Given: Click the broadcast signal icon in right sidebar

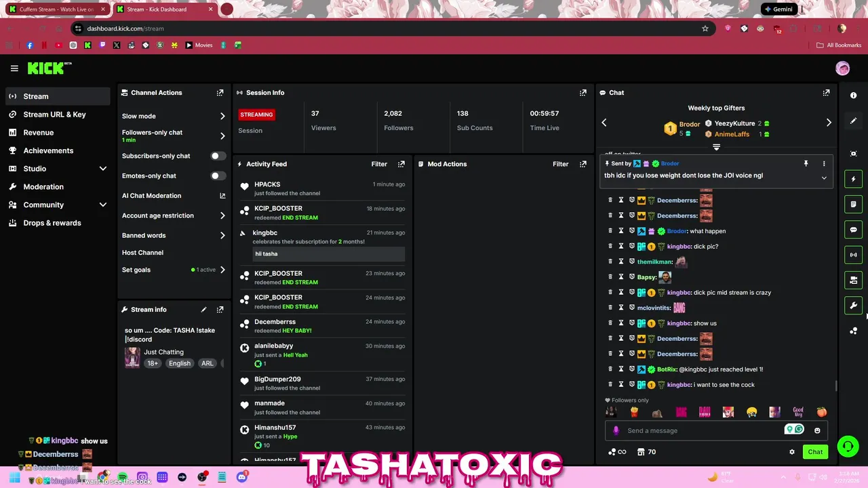Looking at the screenshot, I should 854,255.
